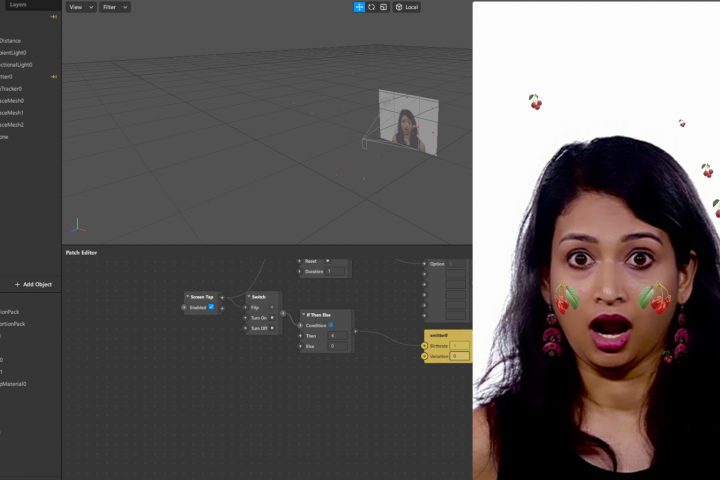Select the faceMesh2 scene object

click(12, 124)
